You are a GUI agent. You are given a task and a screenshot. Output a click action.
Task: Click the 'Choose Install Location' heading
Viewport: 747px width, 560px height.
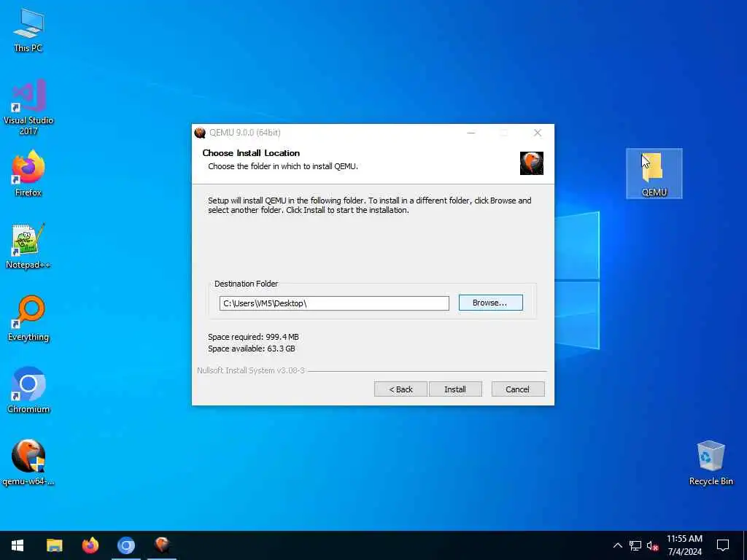[x=251, y=153]
